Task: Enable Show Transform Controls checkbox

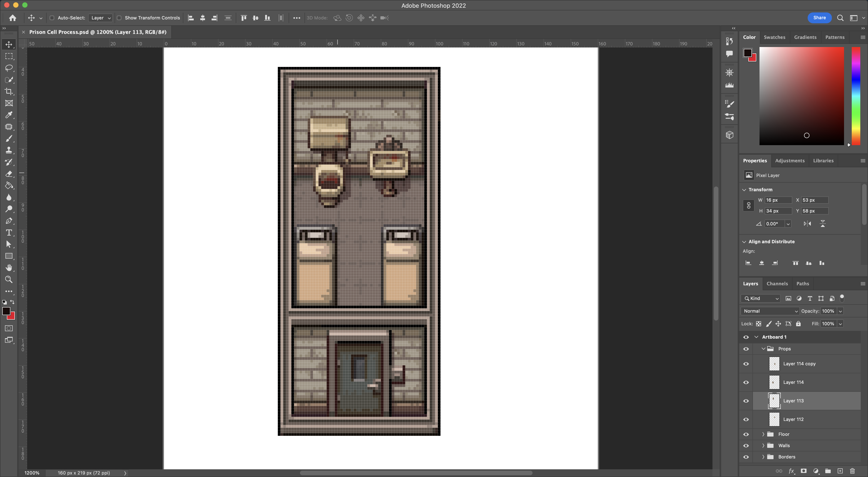Action: pos(119,18)
